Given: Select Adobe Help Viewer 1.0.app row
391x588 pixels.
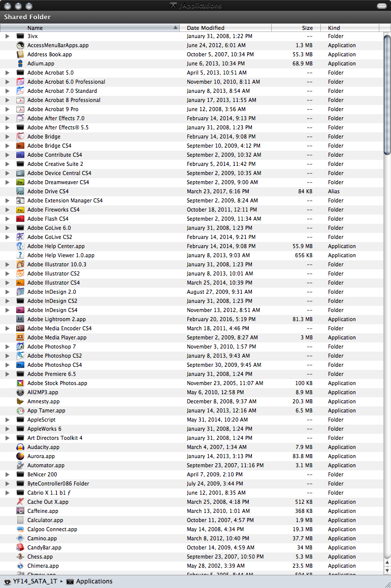Looking at the screenshot, I should pyautogui.click(x=192, y=255).
